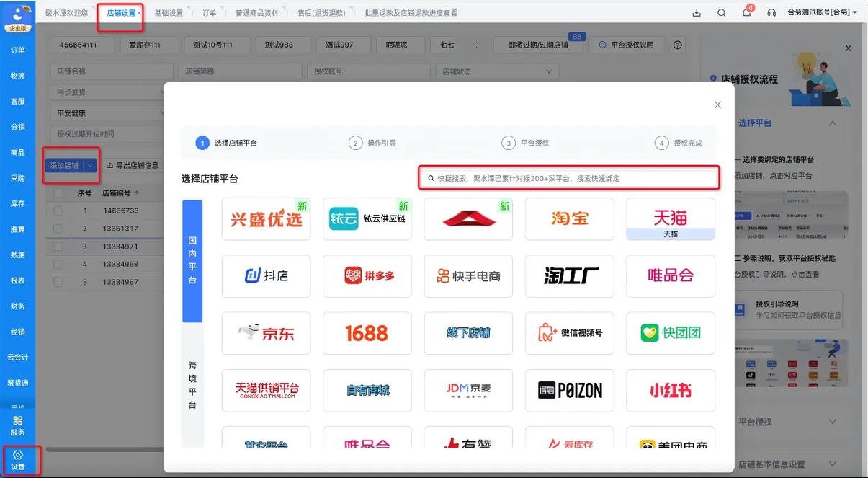Screen dimensions: 868x478
Task: Click the 授权账号 input field
Action: pos(370,71)
